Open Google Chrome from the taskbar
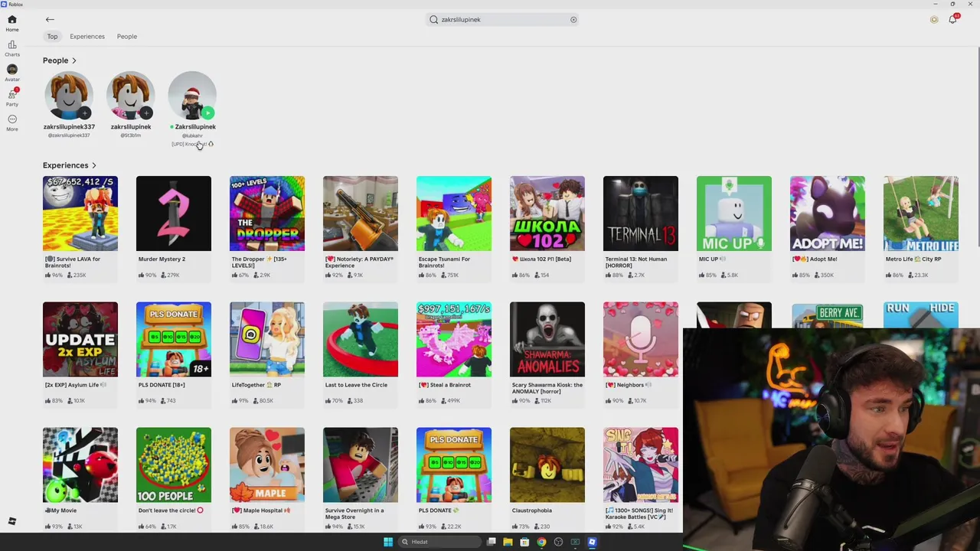This screenshot has height=551, width=980. 541,542
